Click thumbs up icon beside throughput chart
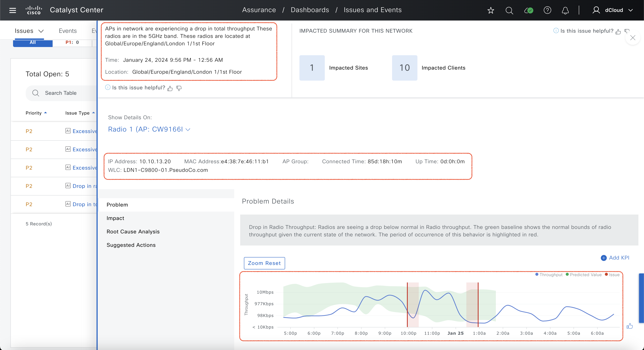 tap(629, 326)
